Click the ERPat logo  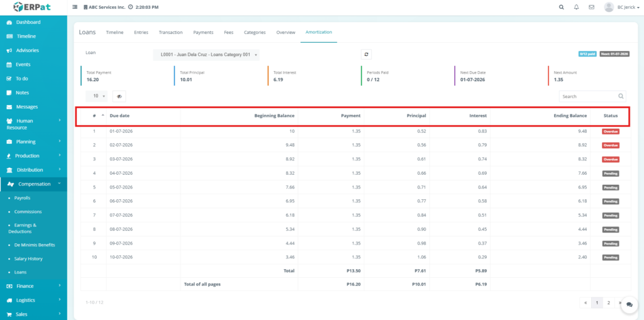tap(33, 7)
